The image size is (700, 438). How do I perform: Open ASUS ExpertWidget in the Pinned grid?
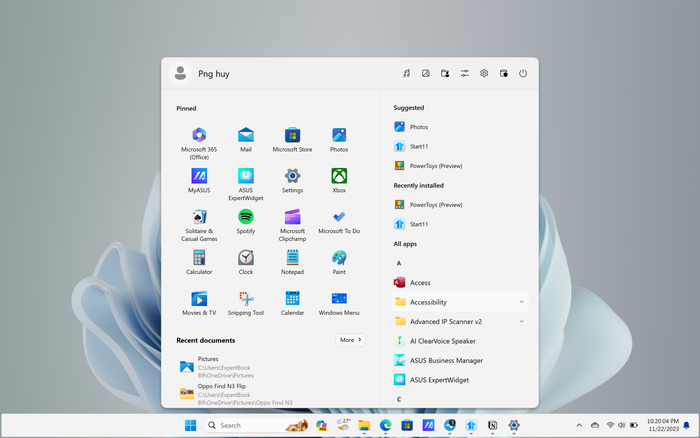click(x=246, y=184)
